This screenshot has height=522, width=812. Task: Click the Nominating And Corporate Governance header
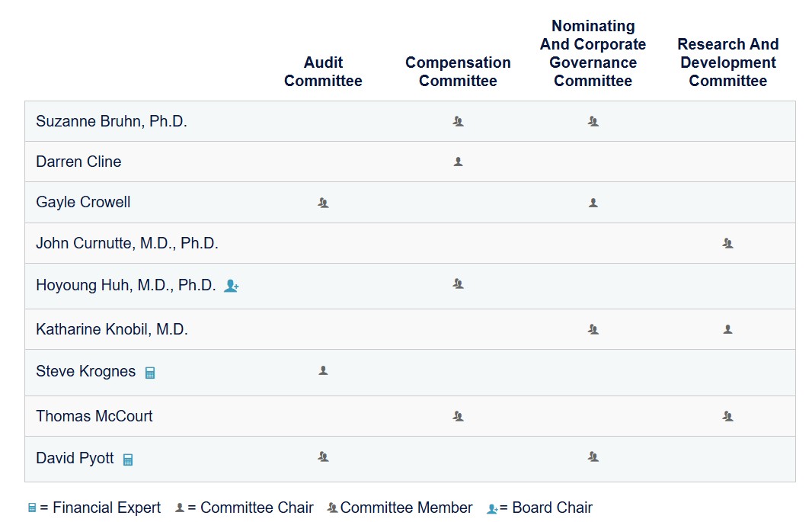593,53
